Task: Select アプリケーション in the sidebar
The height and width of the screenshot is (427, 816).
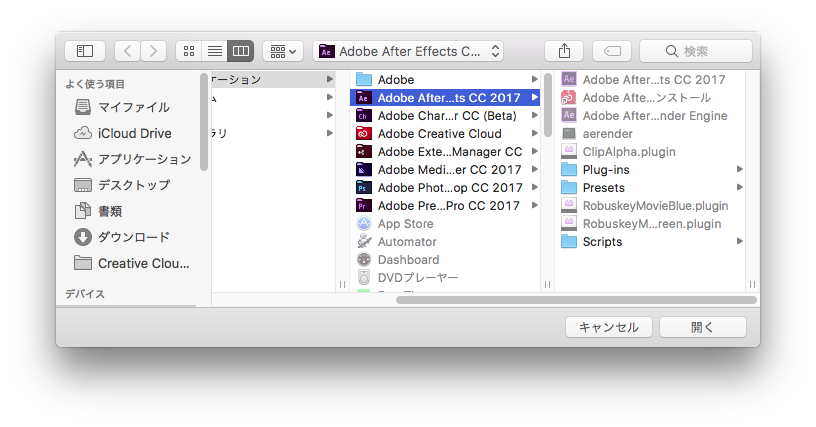Action: (x=133, y=159)
